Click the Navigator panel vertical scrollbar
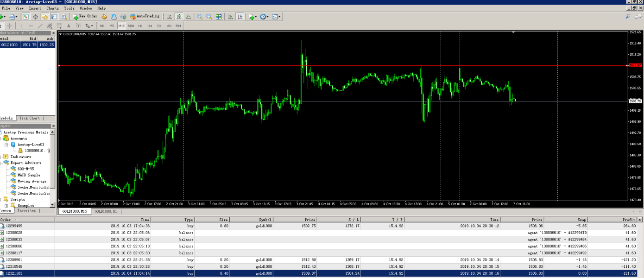 click(53, 167)
